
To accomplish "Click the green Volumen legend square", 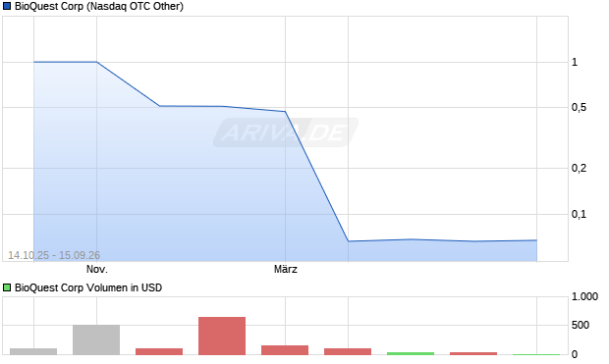I will click(x=7, y=287).
